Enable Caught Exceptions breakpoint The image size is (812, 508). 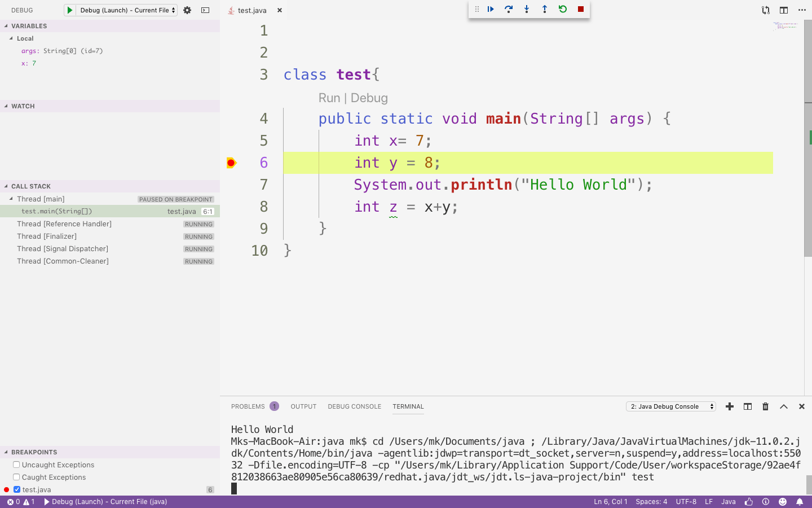pos(16,477)
